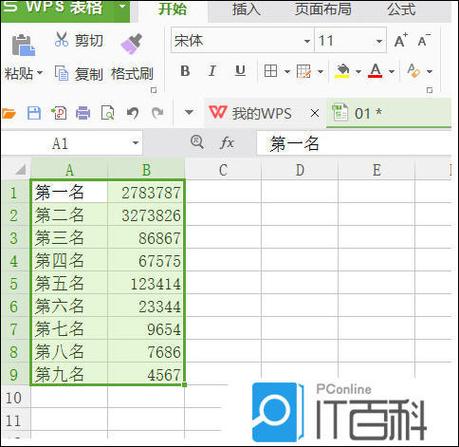Click the export to PDF icon
Screen dimensions: 459x447
(x=59, y=113)
